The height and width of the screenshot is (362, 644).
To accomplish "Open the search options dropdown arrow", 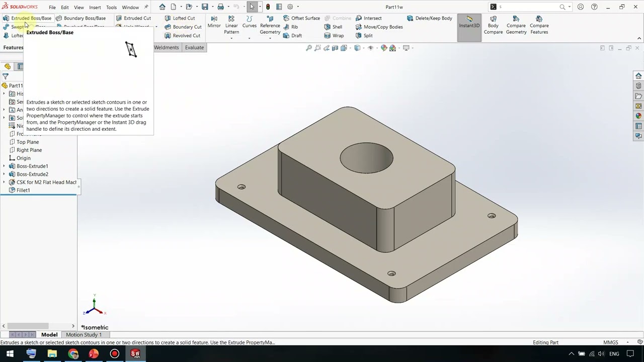I will (x=569, y=7).
